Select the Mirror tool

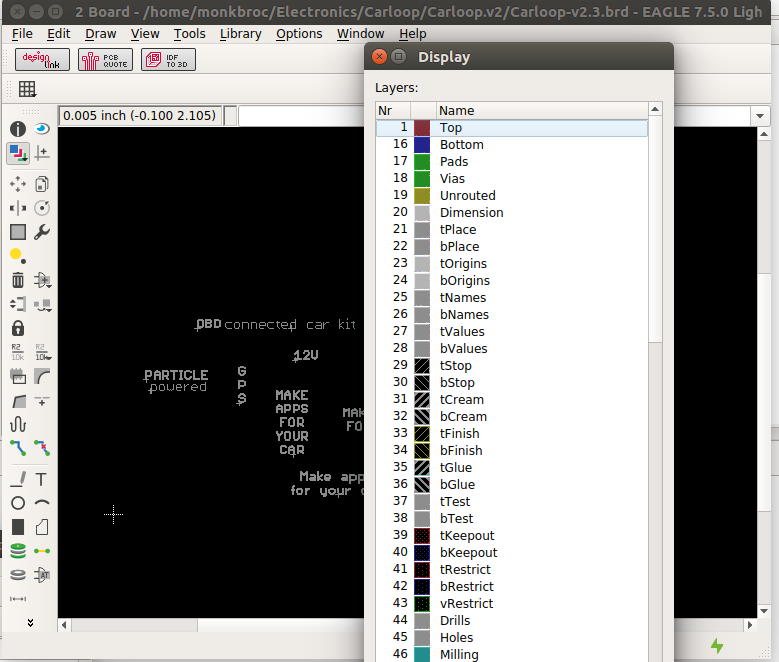tap(18, 208)
